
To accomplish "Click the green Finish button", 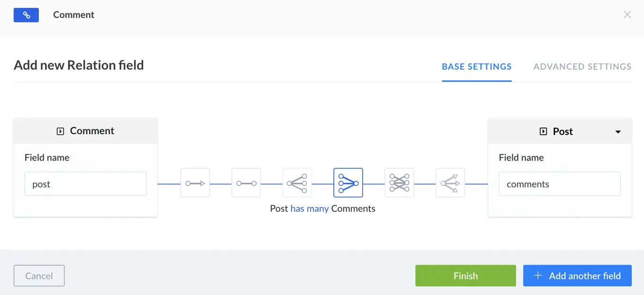I will click(x=465, y=276).
